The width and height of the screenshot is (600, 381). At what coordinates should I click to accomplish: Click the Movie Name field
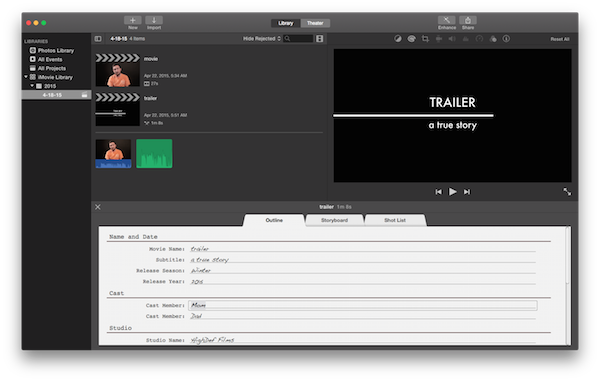[363, 249]
